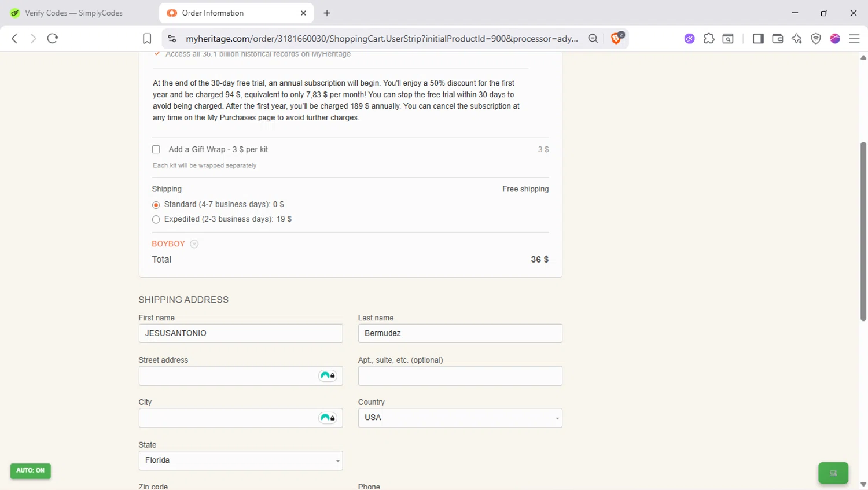Go forward to the next page
868x490 pixels.
pos(33,39)
